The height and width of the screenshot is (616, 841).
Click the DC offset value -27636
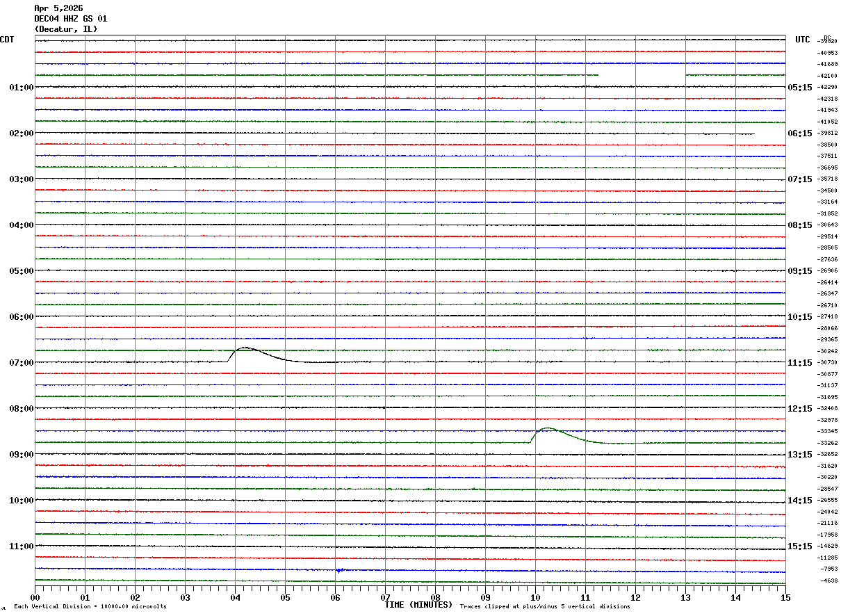pos(828,259)
